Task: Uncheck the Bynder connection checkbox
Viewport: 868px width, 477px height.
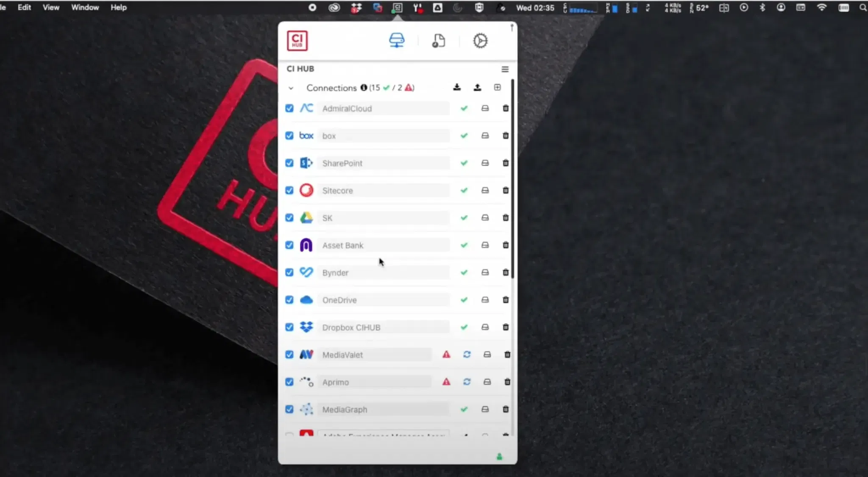Action: click(x=289, y=272)
